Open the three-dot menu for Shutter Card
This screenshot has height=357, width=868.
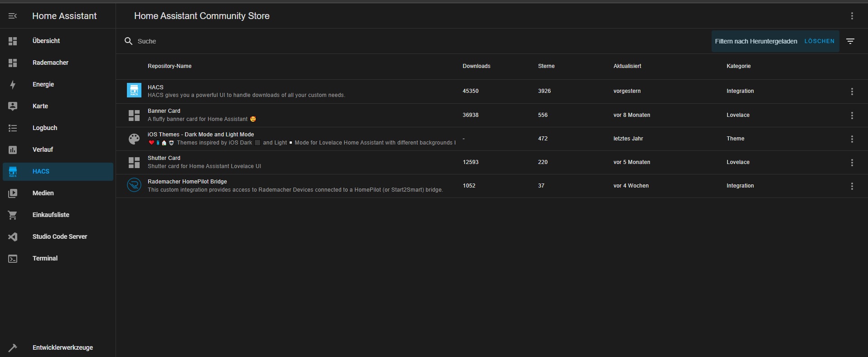(x=852, y=163)
